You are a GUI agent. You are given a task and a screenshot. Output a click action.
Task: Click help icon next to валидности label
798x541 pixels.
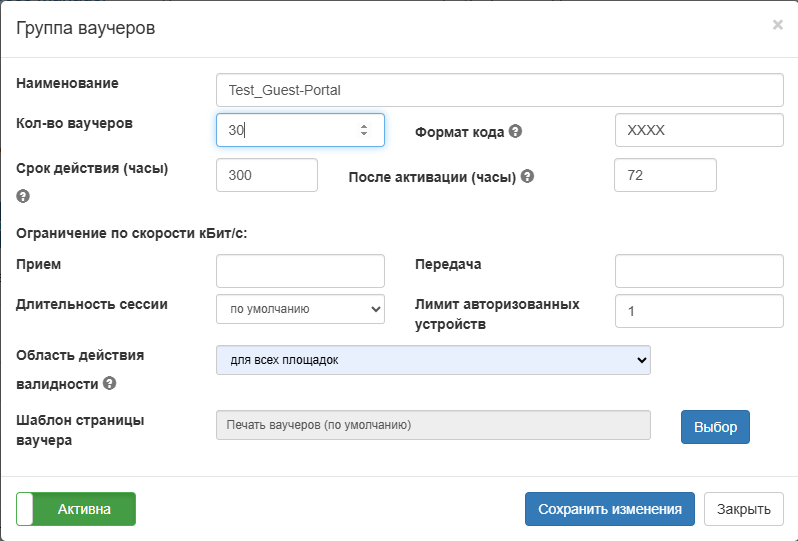tap(109, 383)
